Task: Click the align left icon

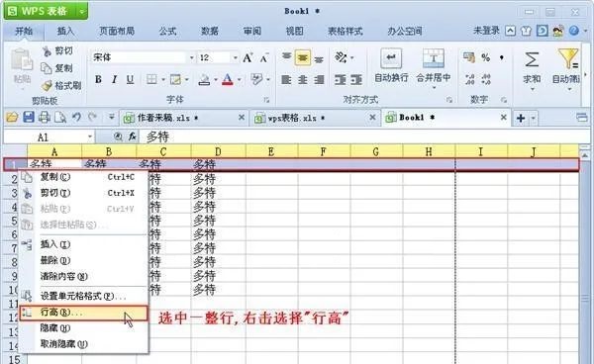Action: tap(286, 80)
